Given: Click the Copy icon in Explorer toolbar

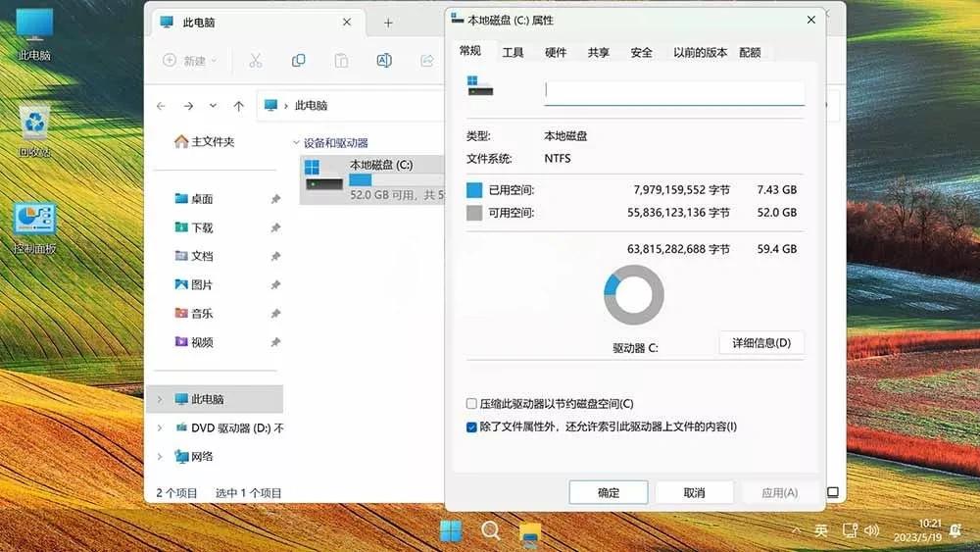Looking at the screenshot, I should coord(298,61).
